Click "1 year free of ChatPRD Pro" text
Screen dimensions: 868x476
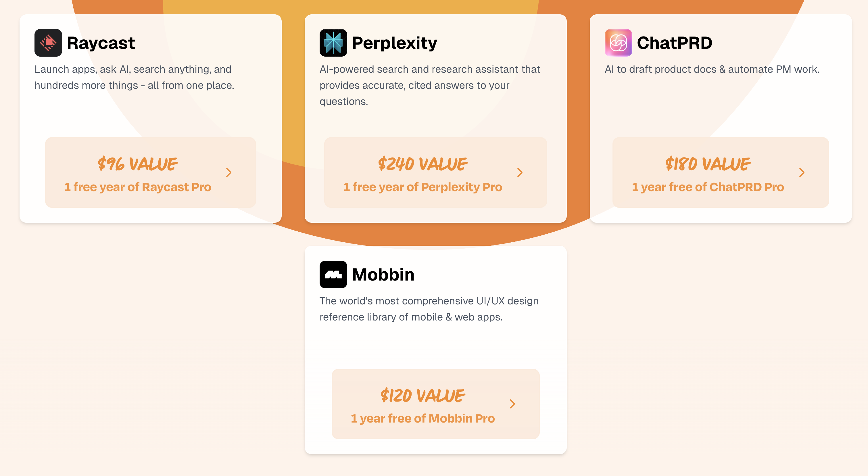coord(708,187)
